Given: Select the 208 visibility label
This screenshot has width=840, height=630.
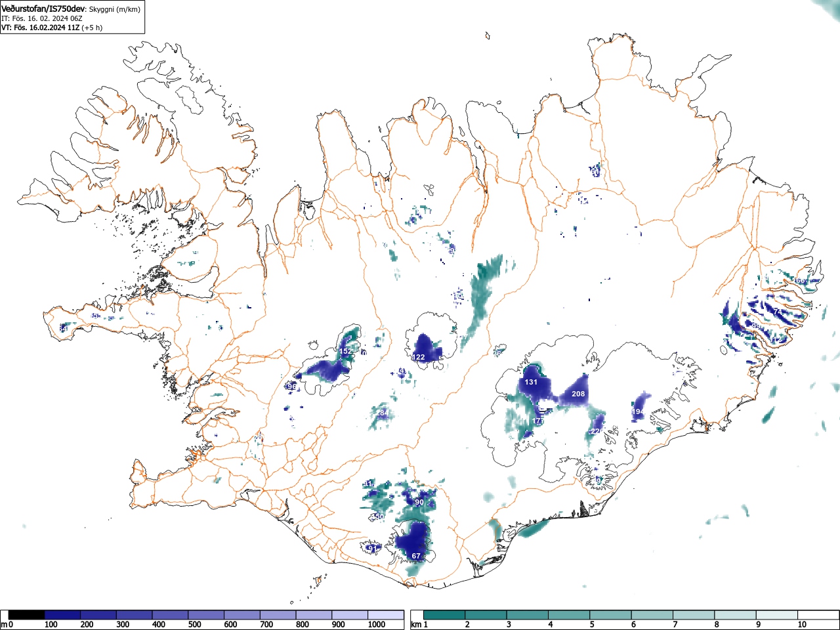Looking at the screenshot, I should [578, 394].
